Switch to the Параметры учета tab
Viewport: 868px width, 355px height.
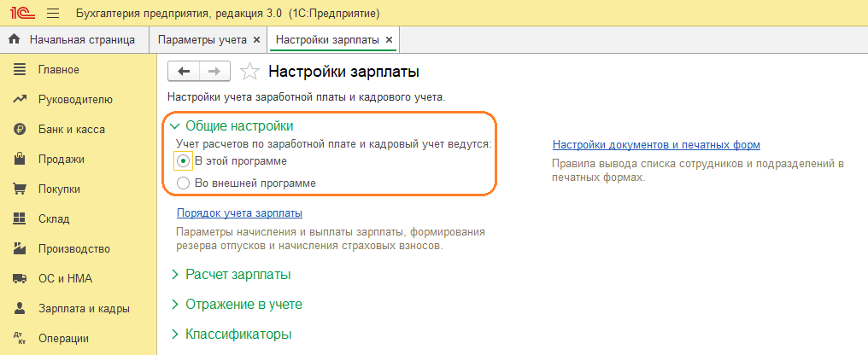(x=202, y=40)
